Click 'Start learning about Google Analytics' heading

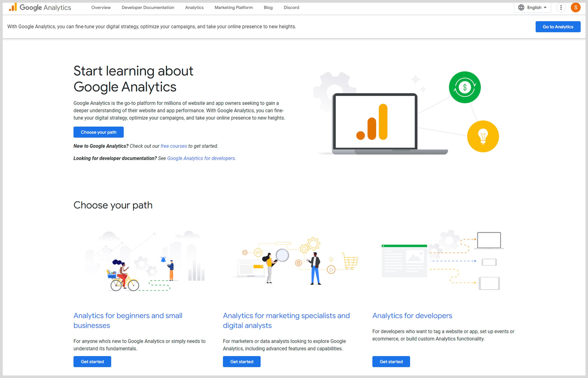click(x=133, y=79)
